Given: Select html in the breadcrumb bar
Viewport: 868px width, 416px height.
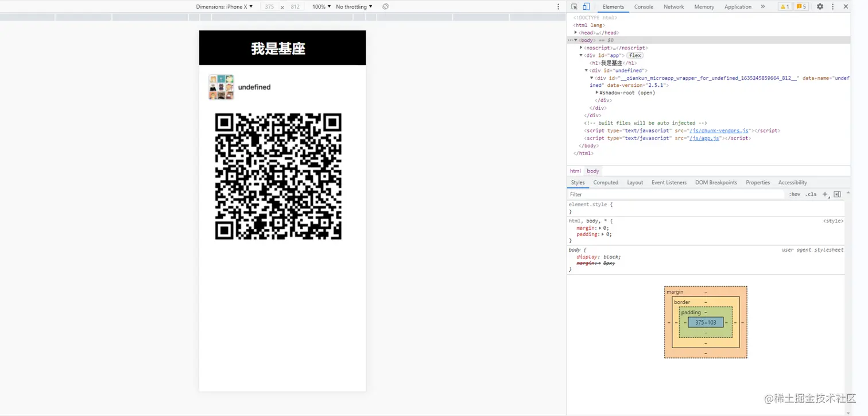Looking at the screenshot, I should click(575, 171).
